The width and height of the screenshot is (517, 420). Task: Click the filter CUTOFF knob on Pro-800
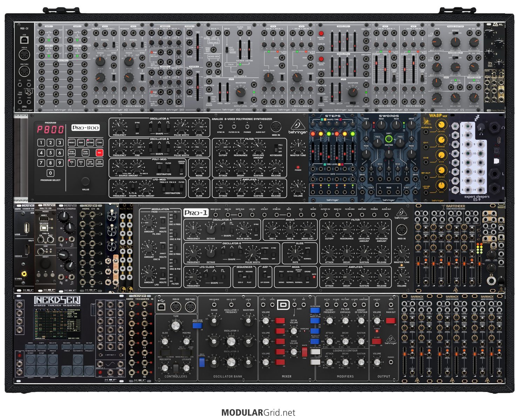tap(223, 147)
